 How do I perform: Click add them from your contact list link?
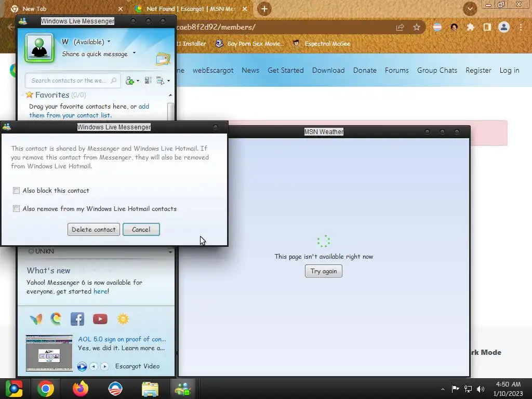coord(89,111)
